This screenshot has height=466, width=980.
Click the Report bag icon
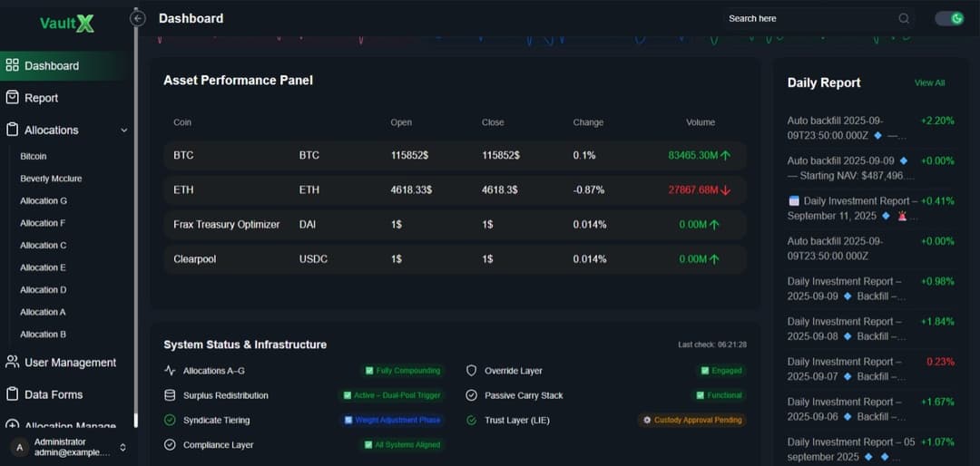pos(12,97)
